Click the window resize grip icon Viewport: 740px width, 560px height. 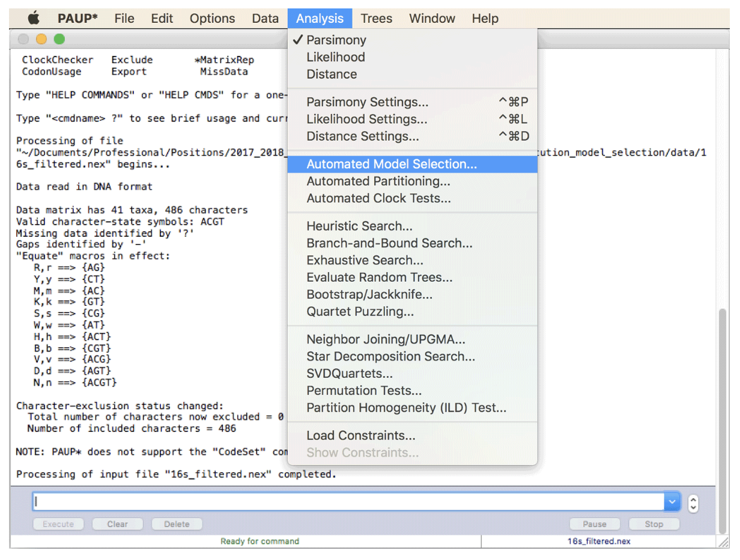pyautogui.click(x=724, y=541)
